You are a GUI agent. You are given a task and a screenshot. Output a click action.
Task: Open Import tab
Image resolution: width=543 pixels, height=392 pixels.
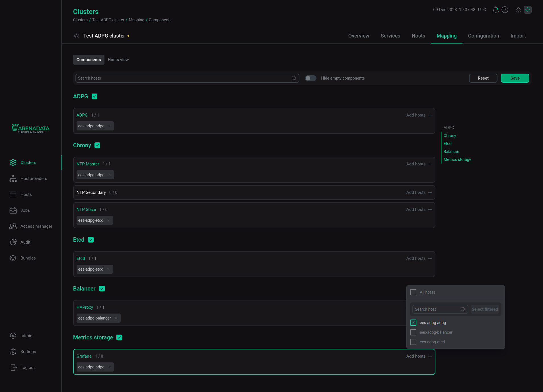[518, 36]
